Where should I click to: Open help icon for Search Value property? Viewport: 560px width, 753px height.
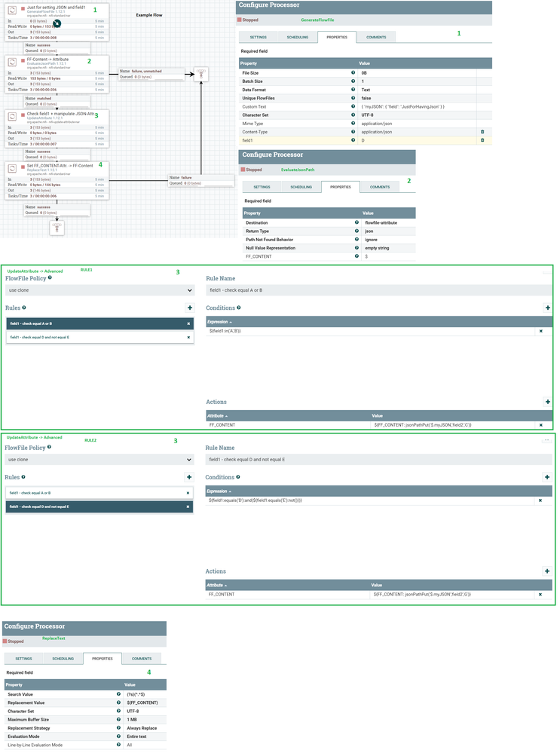[118, 694]
